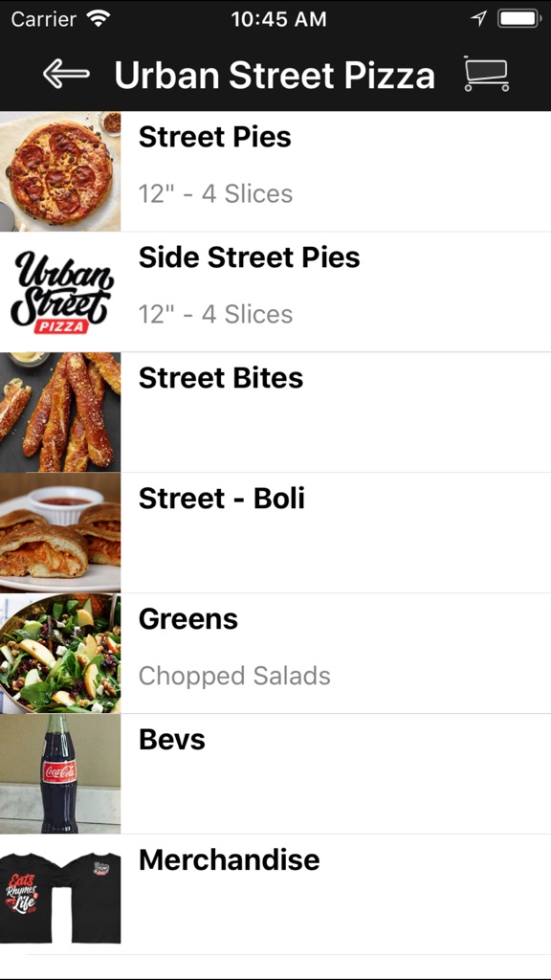Tap the location arrow in the status bar
The width and height of the screenshot is (551, 980).
[479, 17]
